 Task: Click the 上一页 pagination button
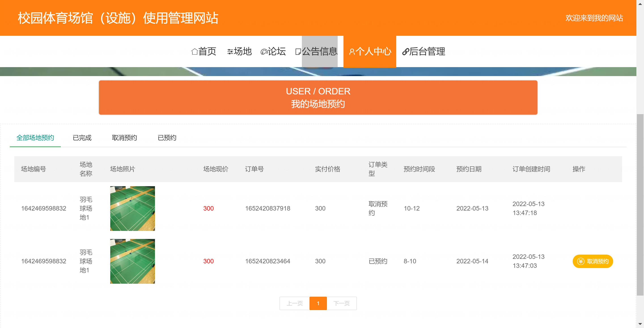pos(294,303)
